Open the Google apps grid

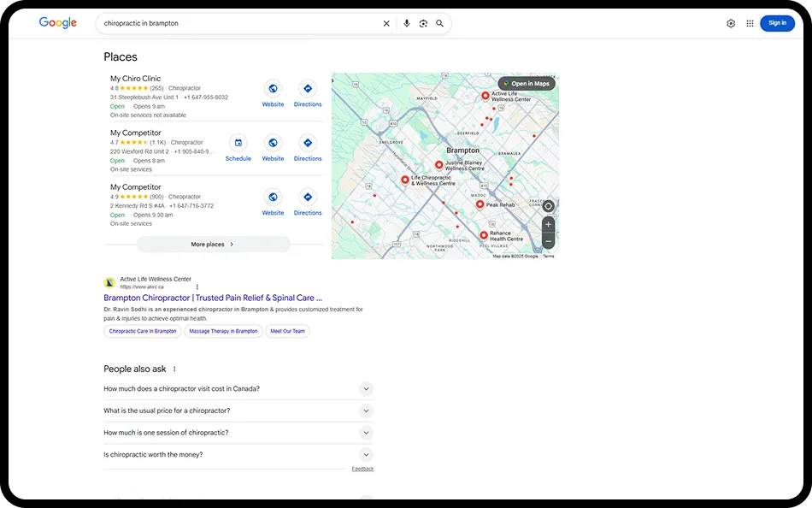(x=750, y=23)
